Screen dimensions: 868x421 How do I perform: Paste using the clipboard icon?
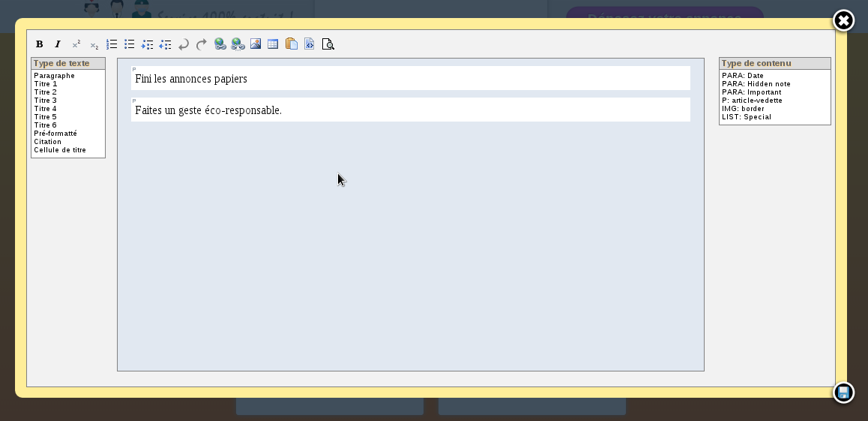pos(292,44)
